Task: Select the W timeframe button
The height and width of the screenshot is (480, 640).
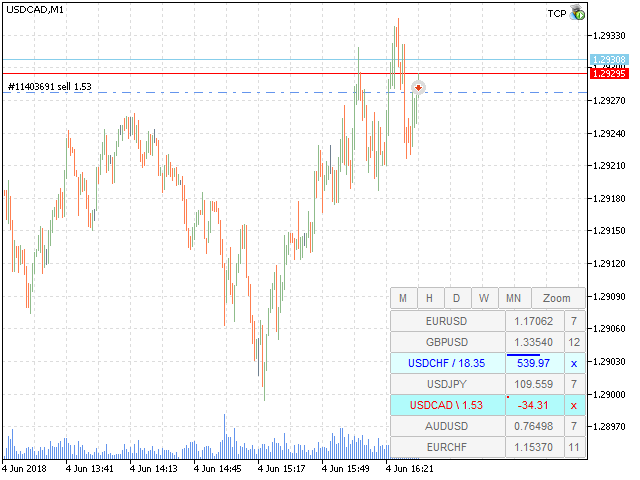Action: tap(484, 298)
